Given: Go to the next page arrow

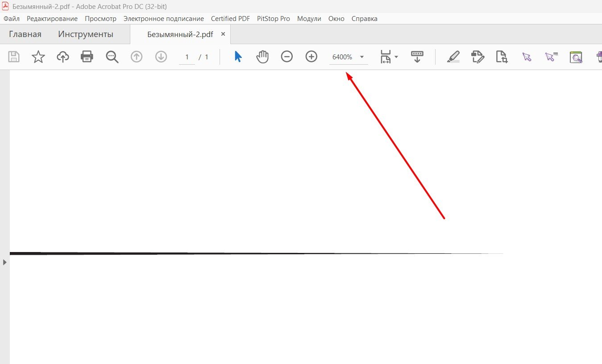Looking at the screenshot, I should [161, 57].
